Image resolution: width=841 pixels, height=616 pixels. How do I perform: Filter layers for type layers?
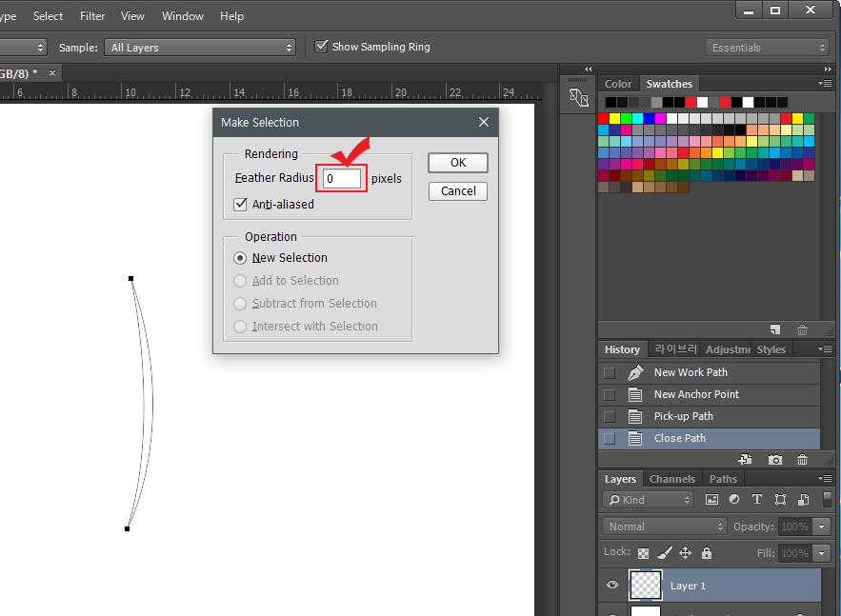point(757,500)
